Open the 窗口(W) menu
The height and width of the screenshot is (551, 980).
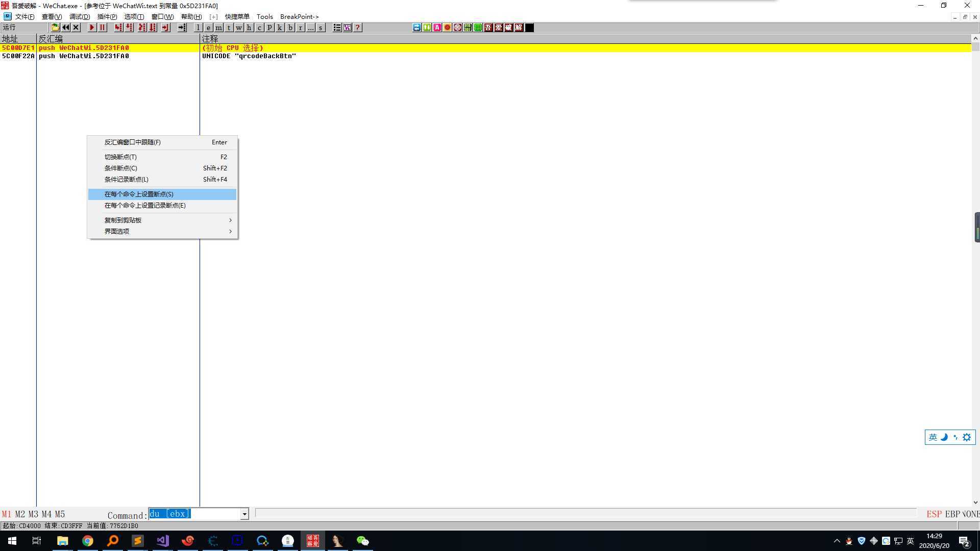pyautogui.click(x=162, y=17)
